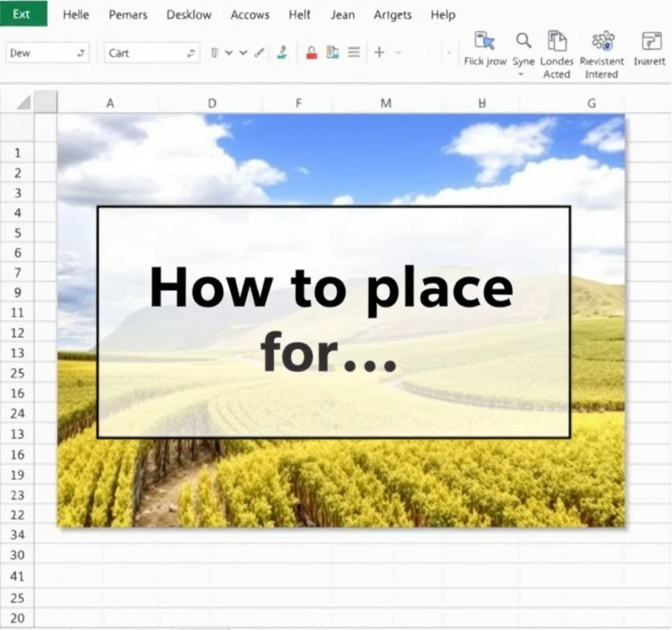Viewport: 672px width, 630px height.
Task: Click the Syne magnifier icon
Action: [x=523, y=41]
